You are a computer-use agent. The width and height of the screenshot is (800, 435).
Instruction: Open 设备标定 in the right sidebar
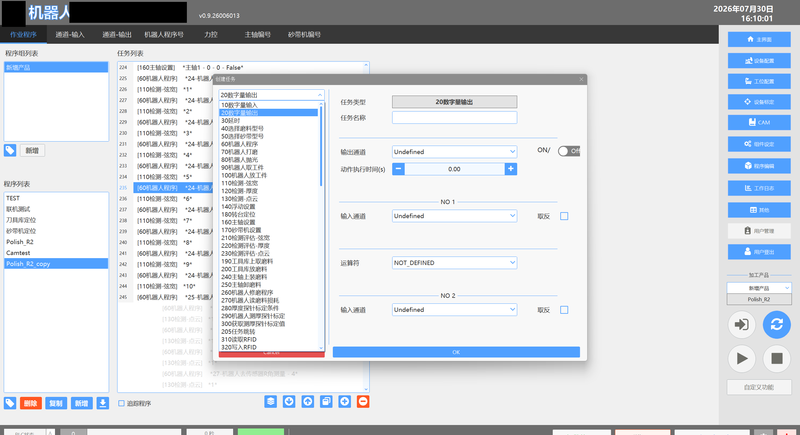pos(759,101)
